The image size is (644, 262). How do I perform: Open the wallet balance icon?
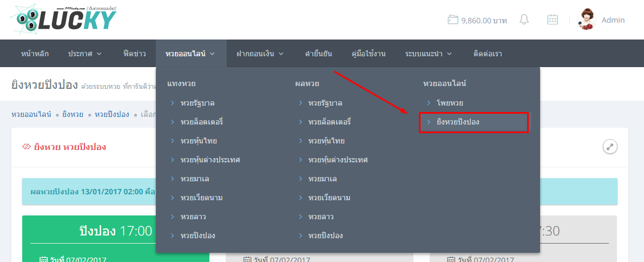[452, 20]
